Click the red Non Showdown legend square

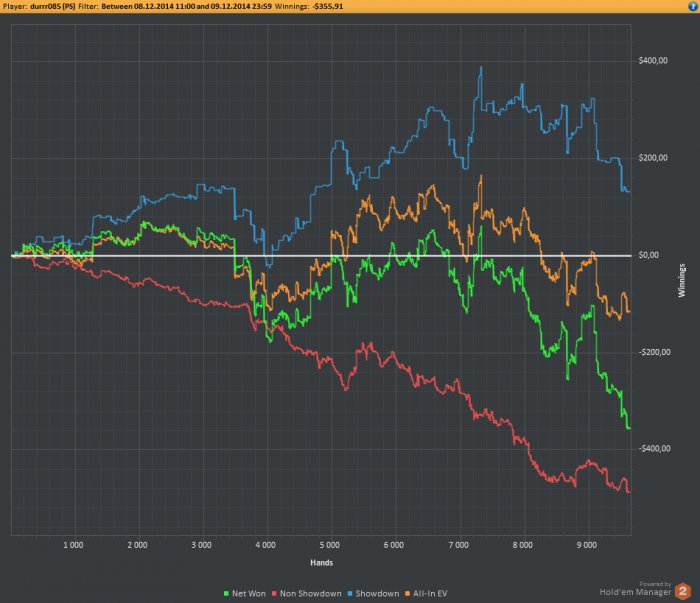[x=275, y=594]
